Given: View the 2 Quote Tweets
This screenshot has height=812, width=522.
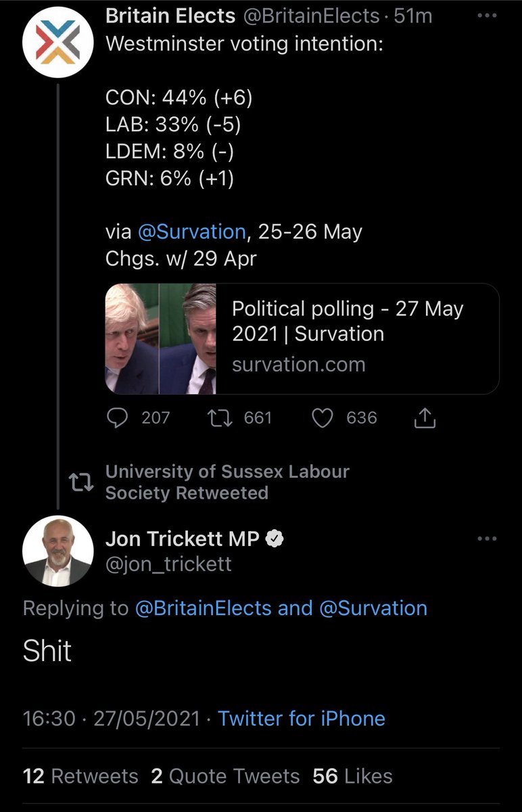Looking at the screenshot, I should coord(225,776).
